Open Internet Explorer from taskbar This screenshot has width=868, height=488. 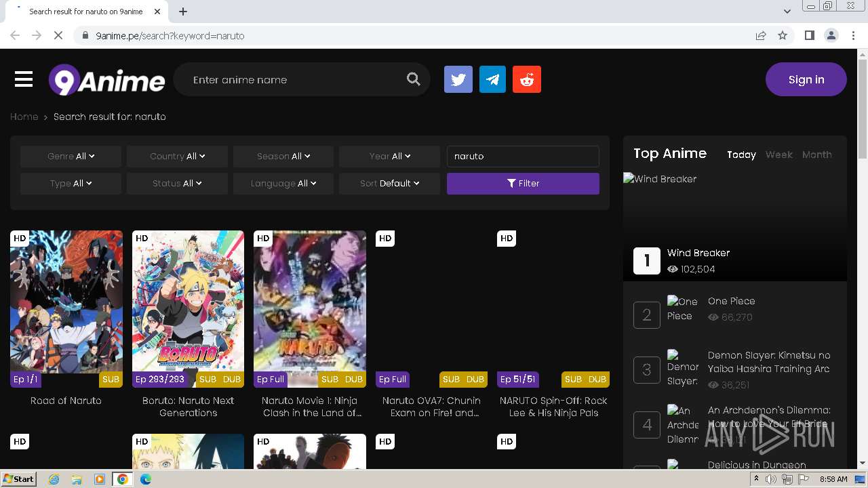(54, 479)
